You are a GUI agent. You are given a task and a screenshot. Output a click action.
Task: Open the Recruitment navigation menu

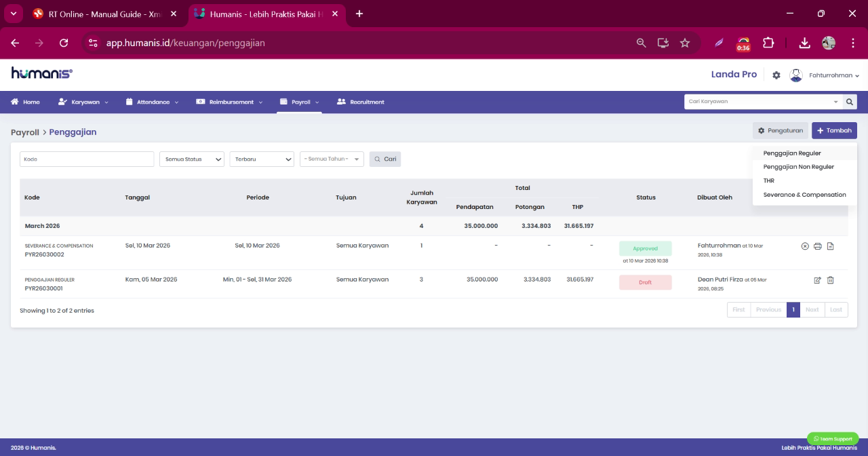(361, 102)
